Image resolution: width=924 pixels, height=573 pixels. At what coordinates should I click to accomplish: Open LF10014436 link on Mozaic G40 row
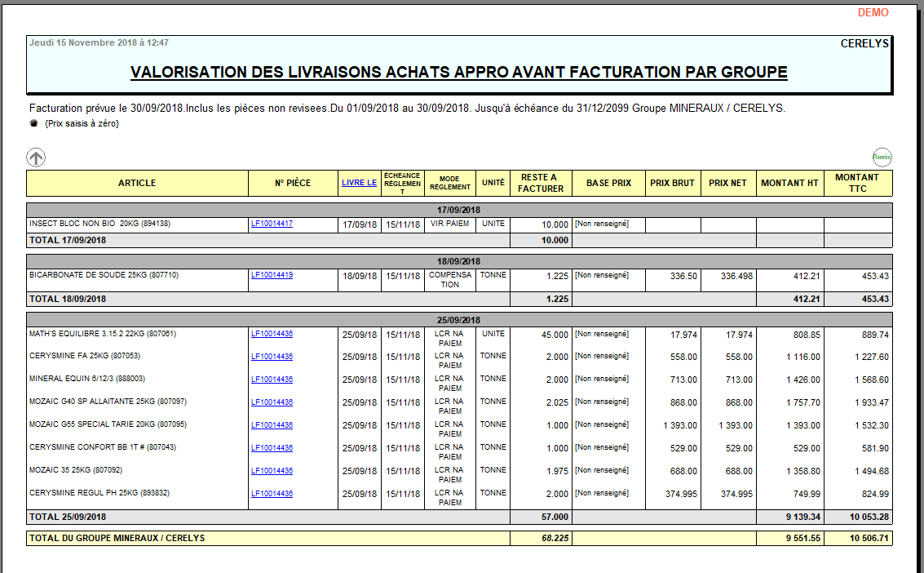point(272,402)
